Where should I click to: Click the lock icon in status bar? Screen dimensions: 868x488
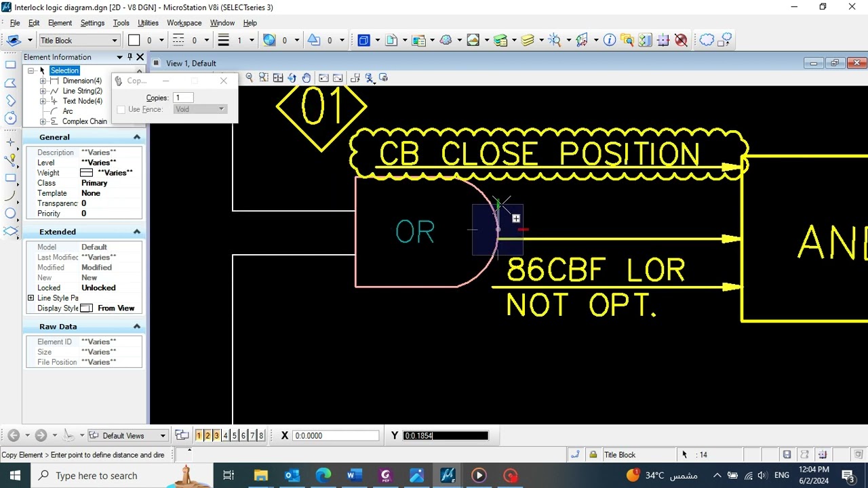[593, 455]
